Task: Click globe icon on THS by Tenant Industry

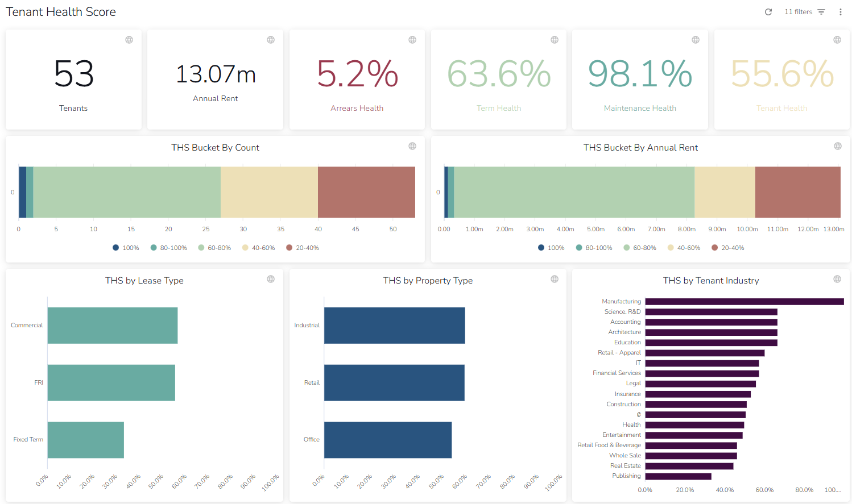Action: [837, 279]
